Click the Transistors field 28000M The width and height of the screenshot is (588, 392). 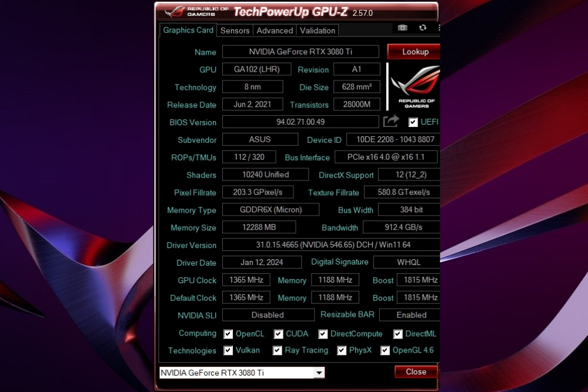[x=357, y=104]
